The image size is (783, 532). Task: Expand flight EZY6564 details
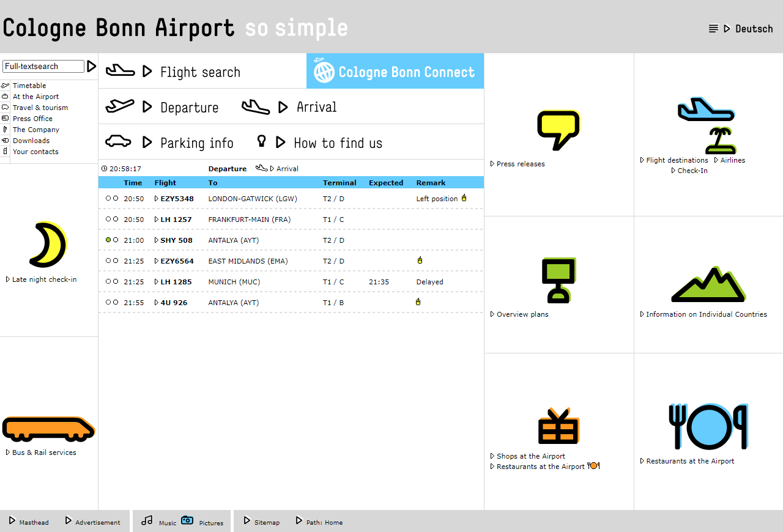[157, 261]
